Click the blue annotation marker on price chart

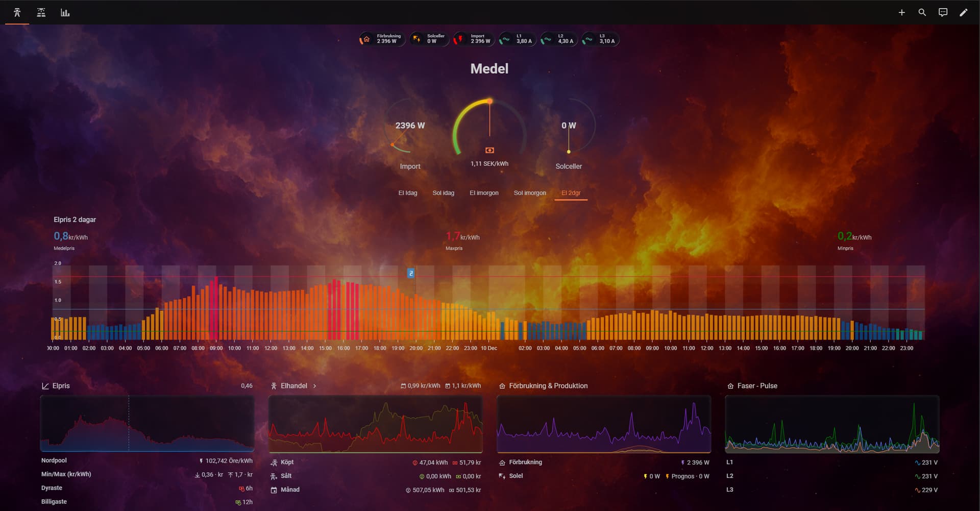[x=411, y=274]
